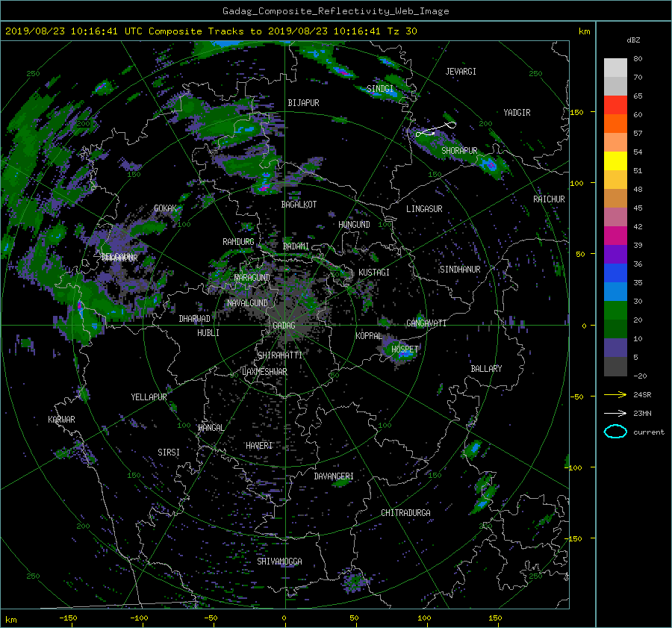Click the cyan current-track ellipse legend icon

pyautogui.click(x=615, y=432)
